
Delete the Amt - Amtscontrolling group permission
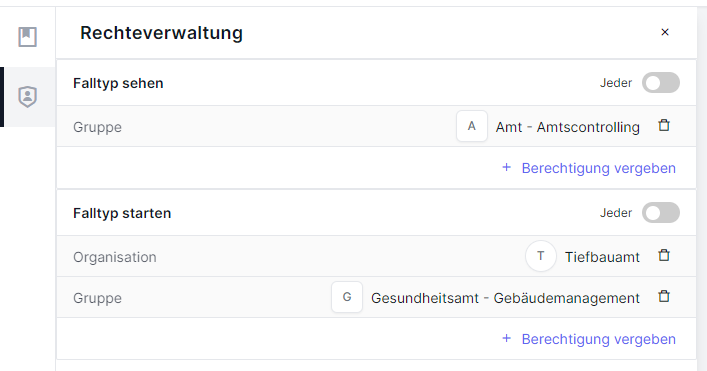(x=664, y=125)
